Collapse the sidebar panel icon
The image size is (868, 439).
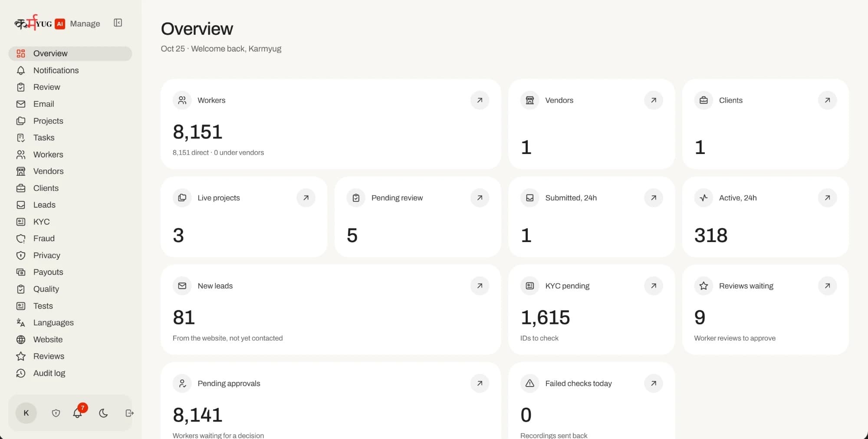point(118,23)
